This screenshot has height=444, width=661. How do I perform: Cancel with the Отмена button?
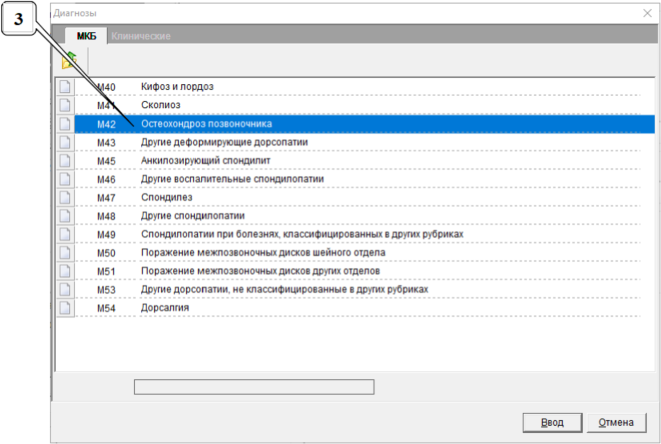click(x=614, y=422)
